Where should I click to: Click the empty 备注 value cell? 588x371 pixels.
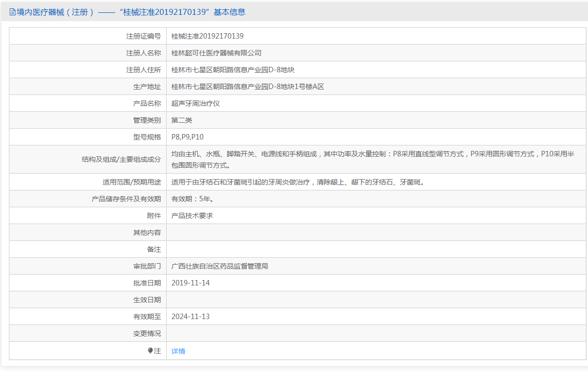376,249
